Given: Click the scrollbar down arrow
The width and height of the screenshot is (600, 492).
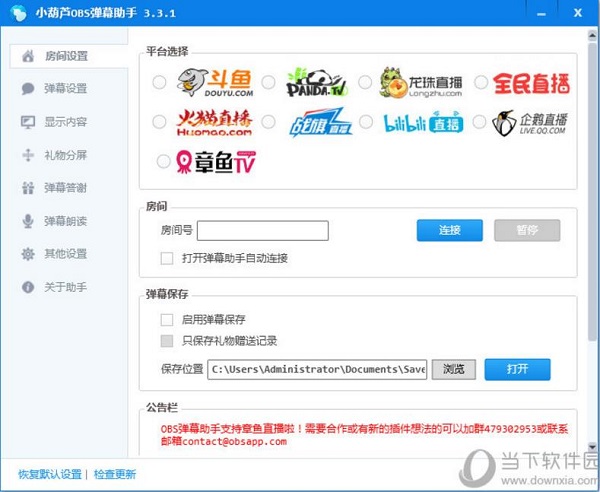Looking at the screenshot, I should [x=592, y=446].
